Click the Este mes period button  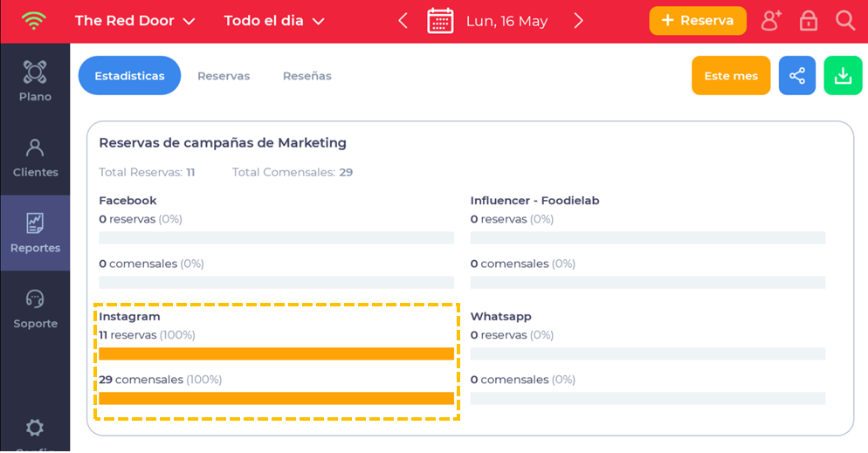coord(731,76)
